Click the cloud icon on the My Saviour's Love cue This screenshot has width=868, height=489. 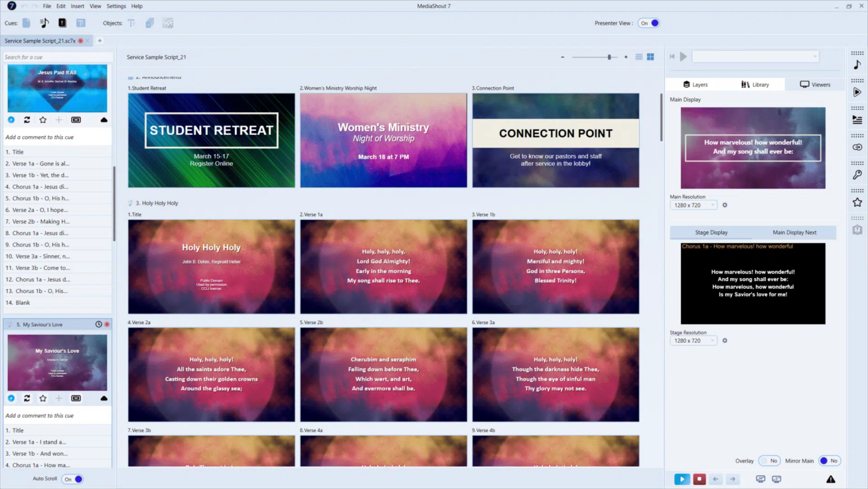tap(104, 399)
